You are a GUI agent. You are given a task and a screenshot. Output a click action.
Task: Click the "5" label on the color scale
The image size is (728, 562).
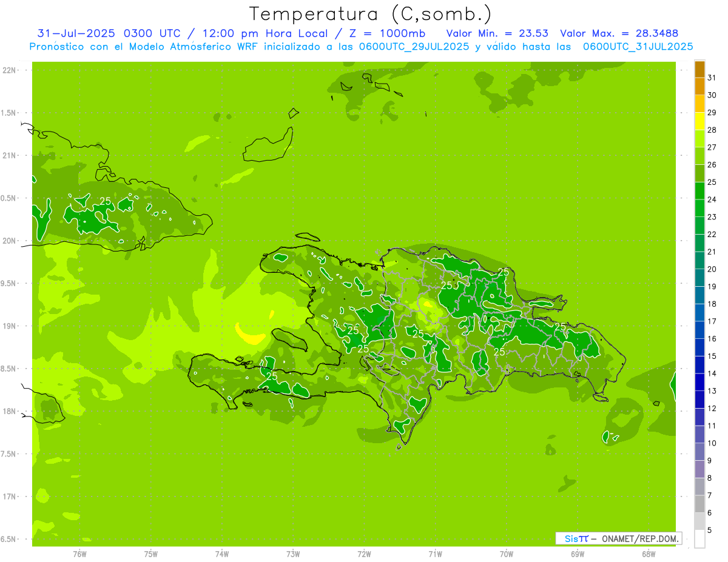[x=710, y=530]
